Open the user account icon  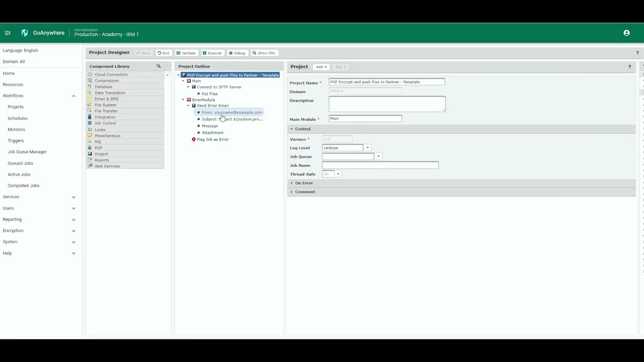click(x=626, y=33)
